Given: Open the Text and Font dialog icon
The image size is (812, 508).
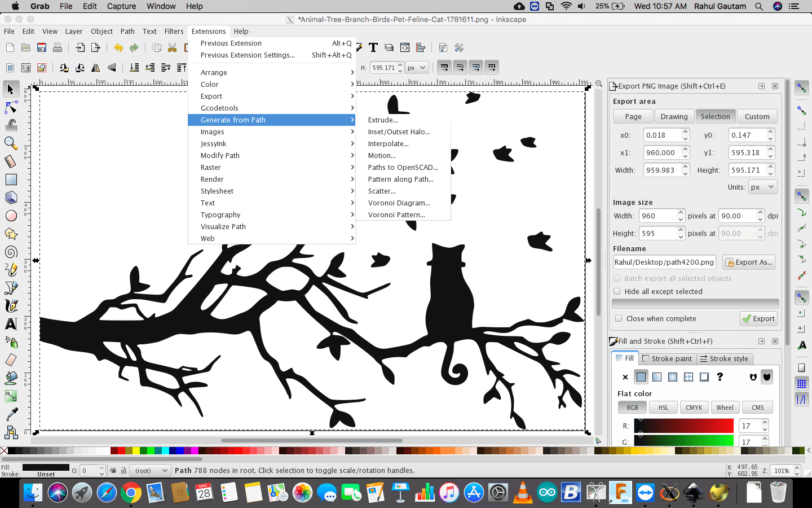Looking at the screenshot, I should [x=373, y=47].
